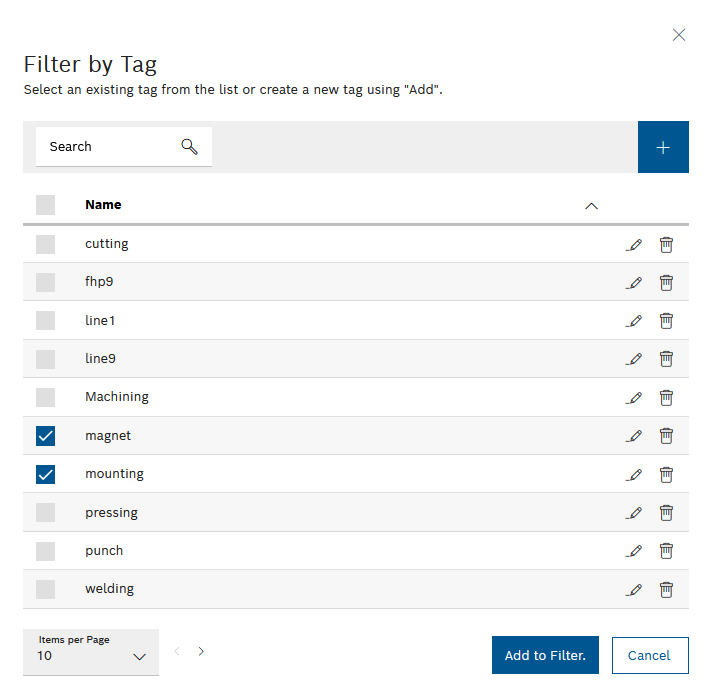Check the punch tag checkbox

[45, 551]
